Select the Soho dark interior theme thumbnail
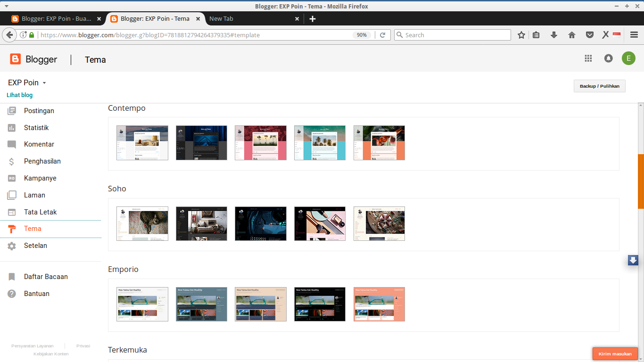This screenshot has height=362, width=644. coord(201,223)
